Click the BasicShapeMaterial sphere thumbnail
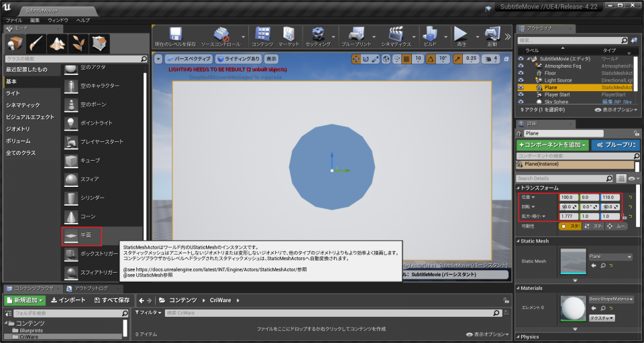This screenshot has height=343, width=644. [574, 308]
